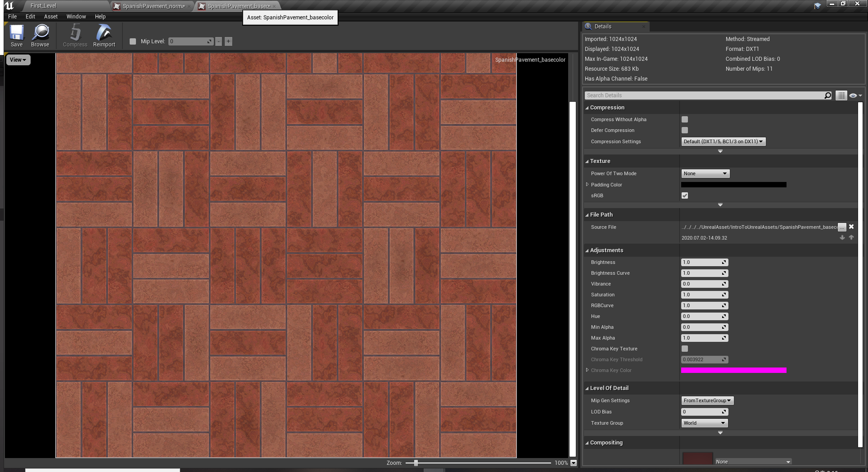Click the Details panel tab icon
Viewport: 868px width, 472px height.
[x=588, y=26]
